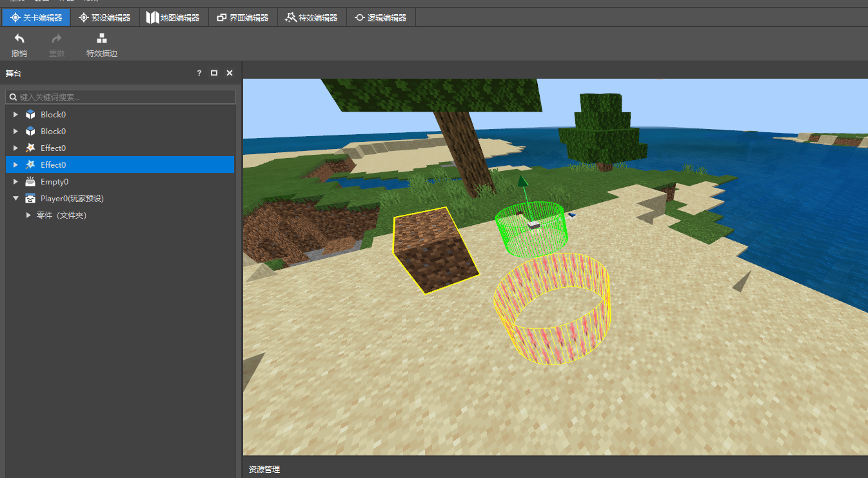Click the 重做 redo arrow icon
Image resolution: width=868 pixels, height=478 pixels.
57,39
